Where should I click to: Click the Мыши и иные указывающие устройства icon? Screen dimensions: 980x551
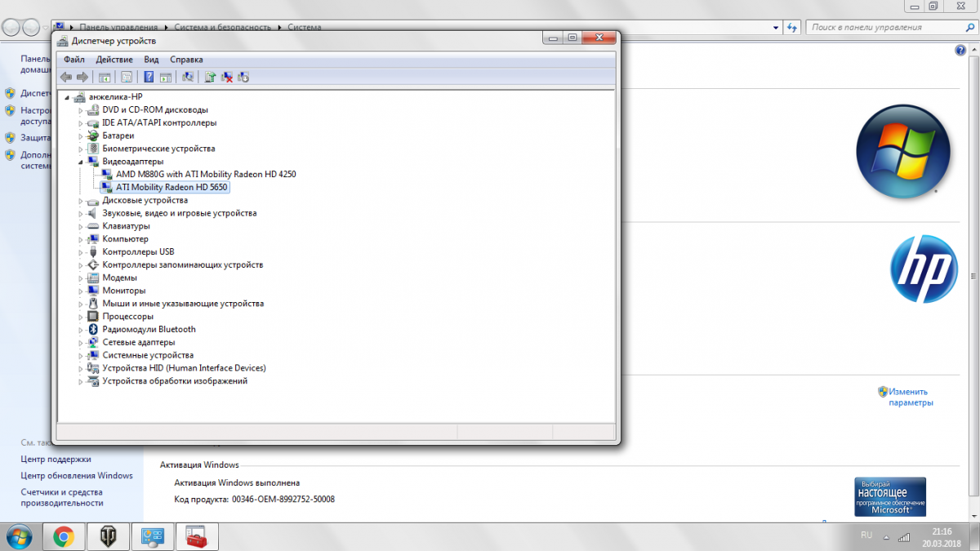[x=93, y=303]
